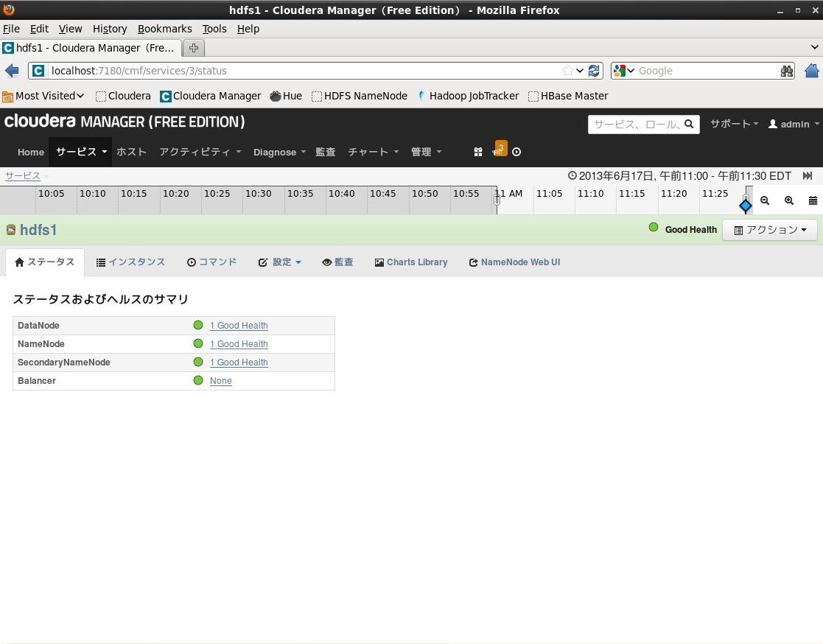Screen dimensions: 823x644
Task: Open the HBase Master bookmark
Action: 568,96
